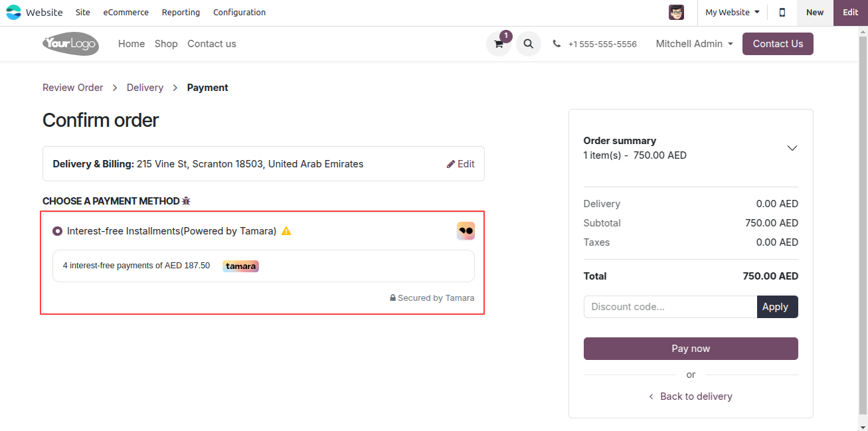Click the Total '750.00 AED' amount
Screen dimensions: 868x431
click(770, 276)
